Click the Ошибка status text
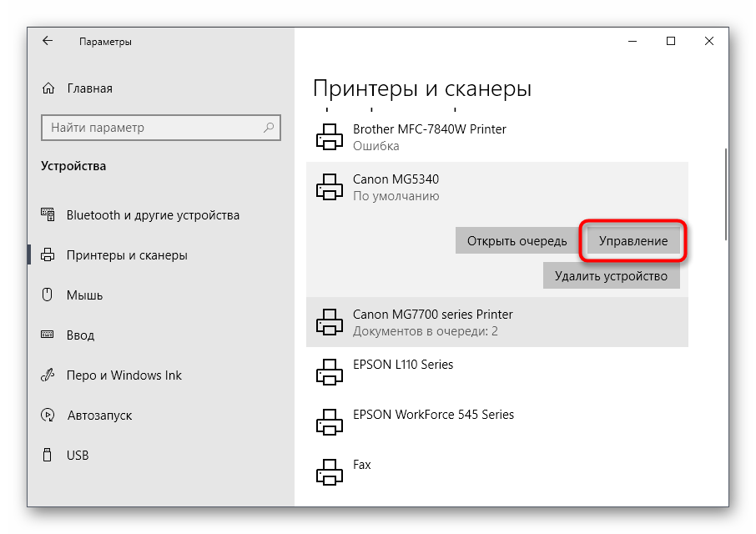The height and width of the screenshot is (534, 756). point(375,145)
